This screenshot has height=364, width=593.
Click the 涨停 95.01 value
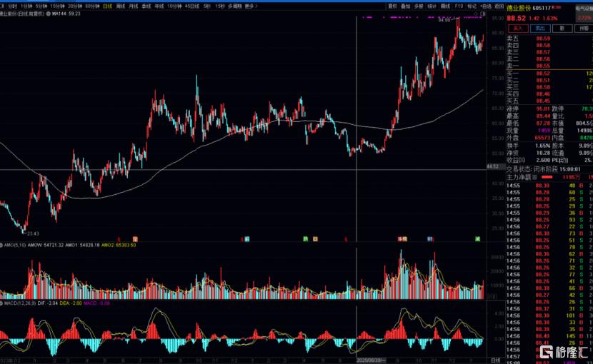(x=543, y=109)
